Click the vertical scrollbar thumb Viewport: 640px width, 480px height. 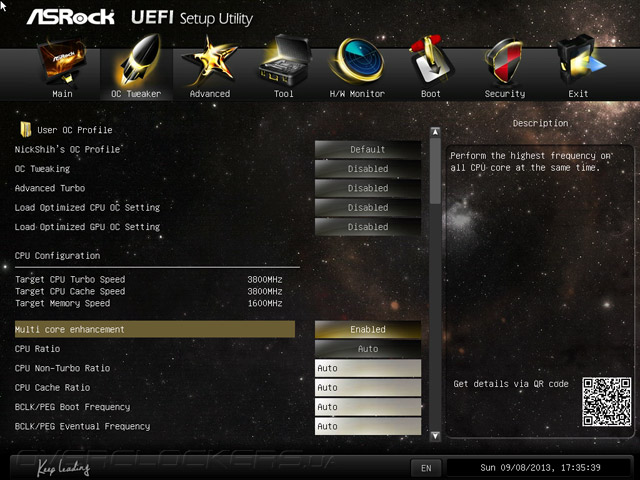click(436, 171)
